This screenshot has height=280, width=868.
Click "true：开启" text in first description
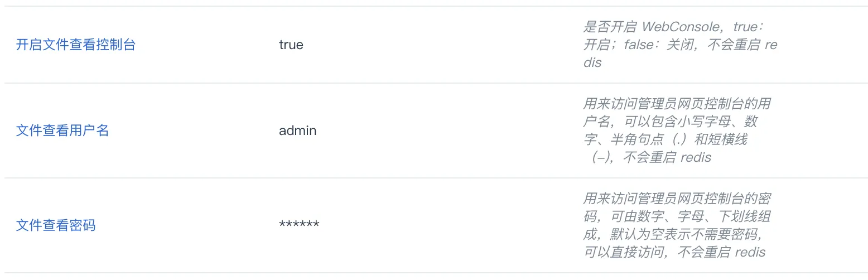click(673, 36)
